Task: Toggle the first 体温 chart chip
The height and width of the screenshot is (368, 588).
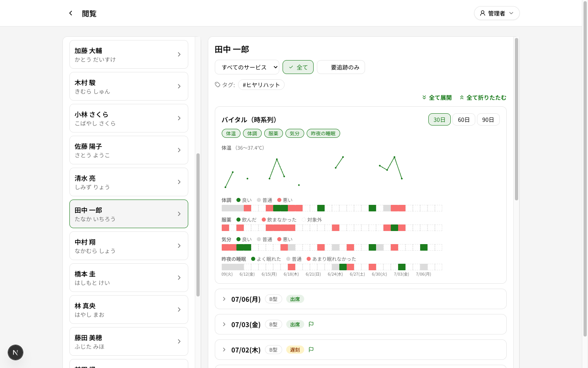Action: coord(231,133)
